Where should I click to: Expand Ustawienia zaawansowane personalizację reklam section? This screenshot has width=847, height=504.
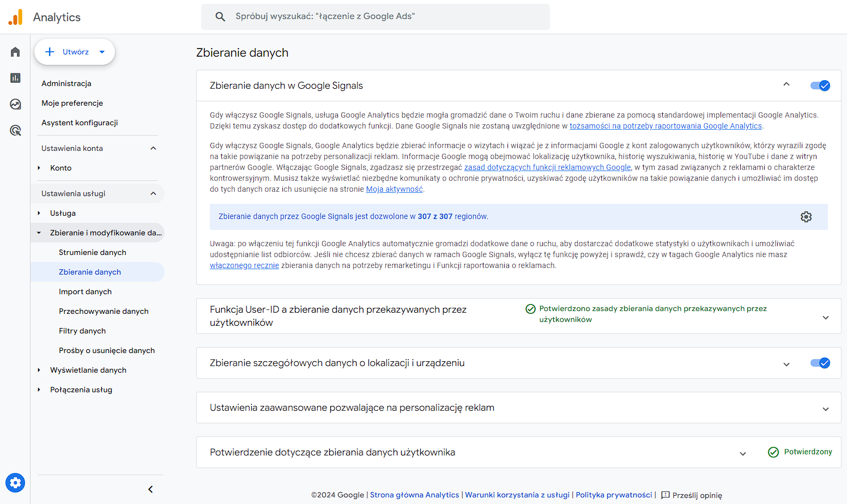point(826,409)
